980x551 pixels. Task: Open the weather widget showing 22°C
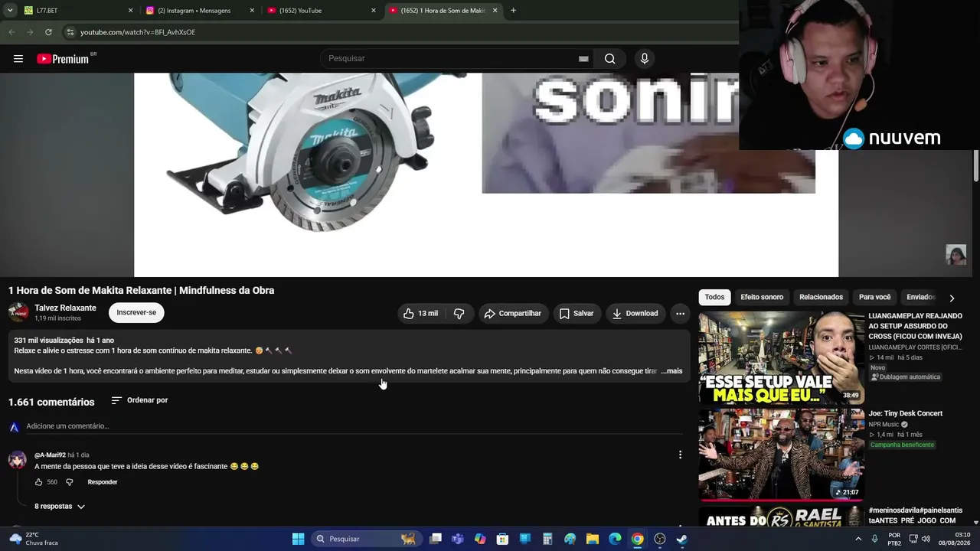pyautogui.click(x=34, y=539)
